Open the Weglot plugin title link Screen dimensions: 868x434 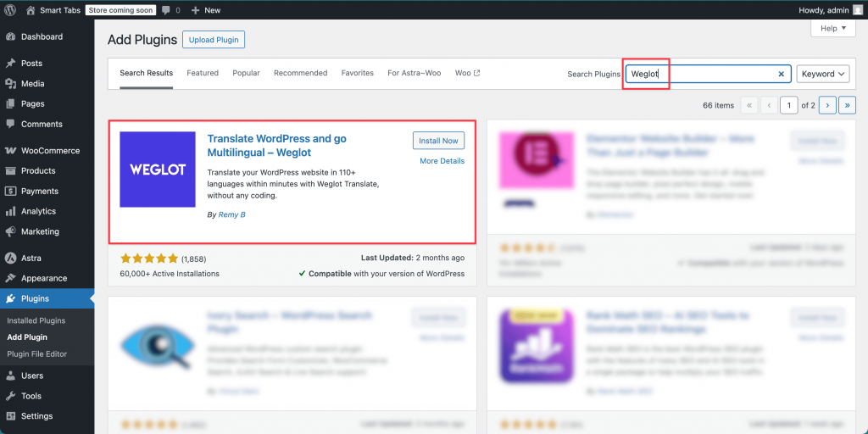[x=277, y=145]
